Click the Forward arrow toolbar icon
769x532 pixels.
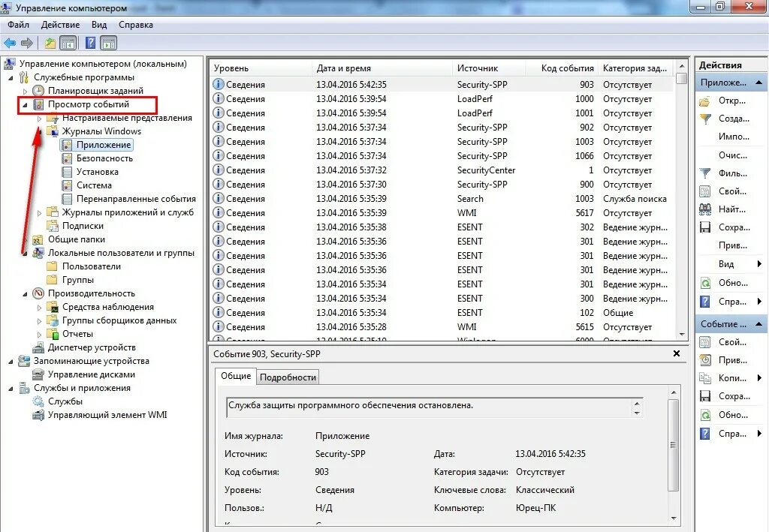[27, 43]
